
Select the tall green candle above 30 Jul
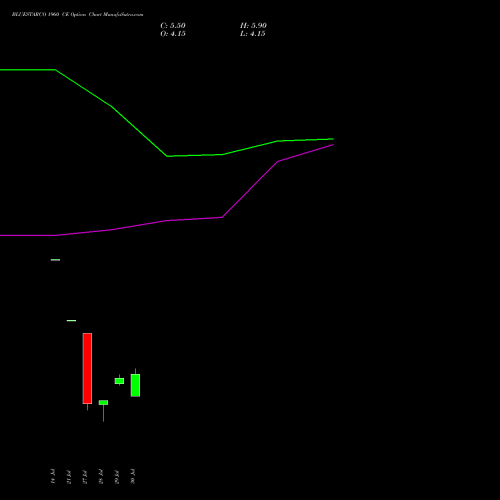click(135, 385)
